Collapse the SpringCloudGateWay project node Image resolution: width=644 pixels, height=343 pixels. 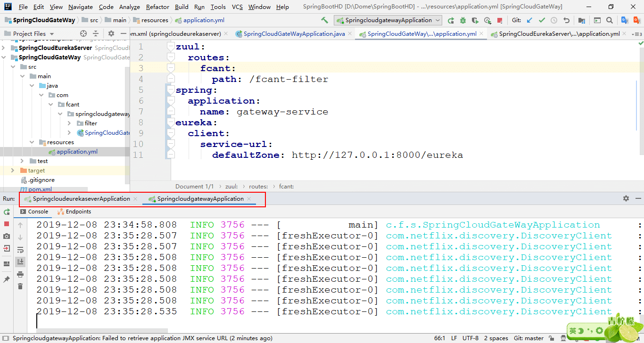[4, 57]
